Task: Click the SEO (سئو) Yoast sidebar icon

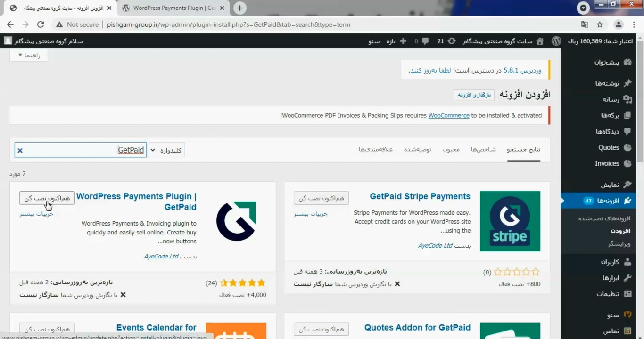Action: tap(627, 315)
